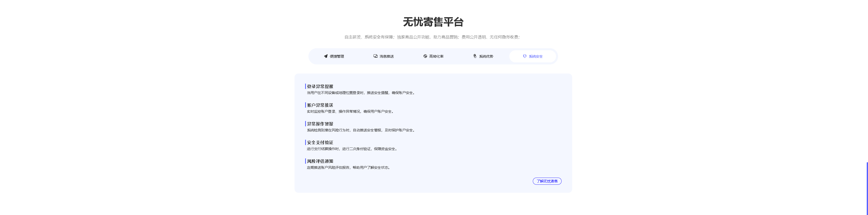Select the 系统安全 tab label

(x=535, y=57)
